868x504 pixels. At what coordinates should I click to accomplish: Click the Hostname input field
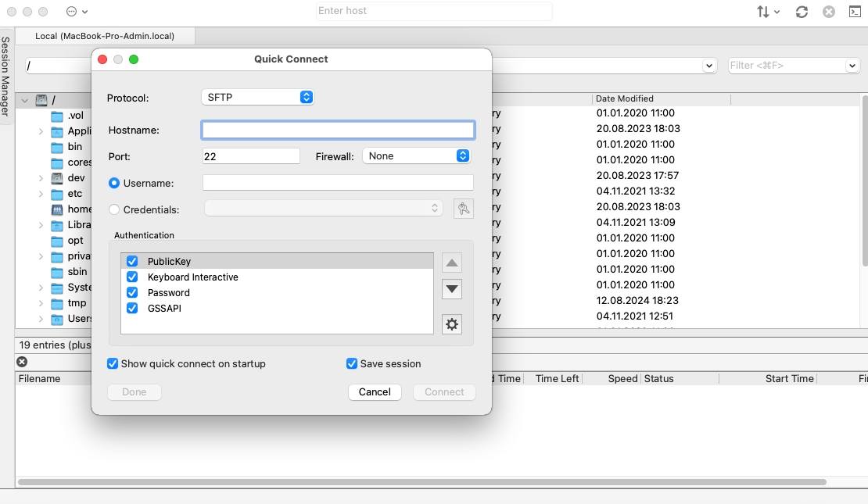[338, 130]
